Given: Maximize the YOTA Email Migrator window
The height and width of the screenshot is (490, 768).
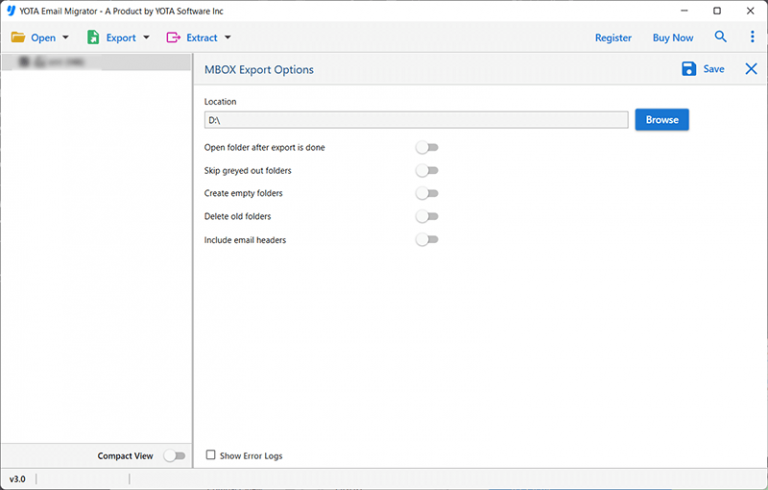Looking at the screenshot, I should [717, 11].
